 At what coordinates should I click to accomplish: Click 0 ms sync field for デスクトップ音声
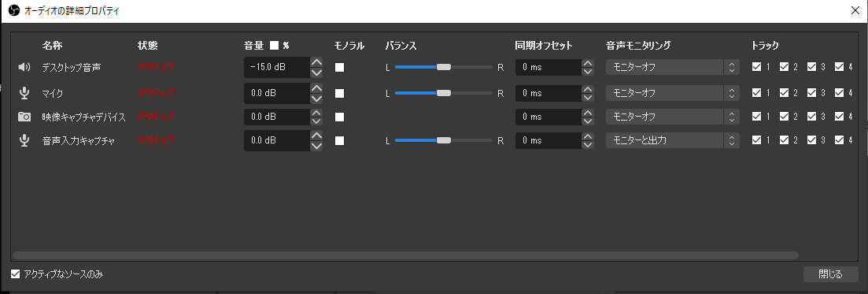point(548,67)
